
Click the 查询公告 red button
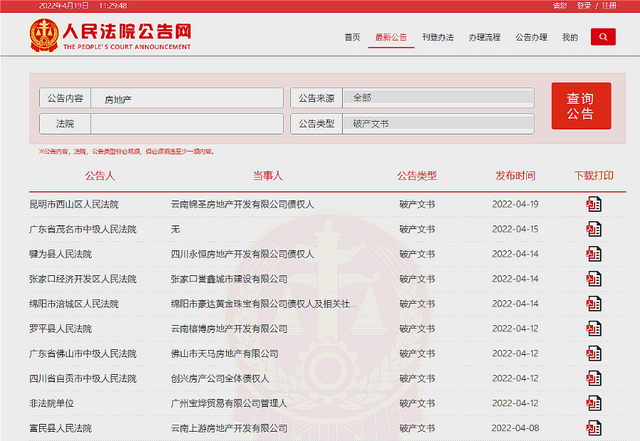click(581, 106)
